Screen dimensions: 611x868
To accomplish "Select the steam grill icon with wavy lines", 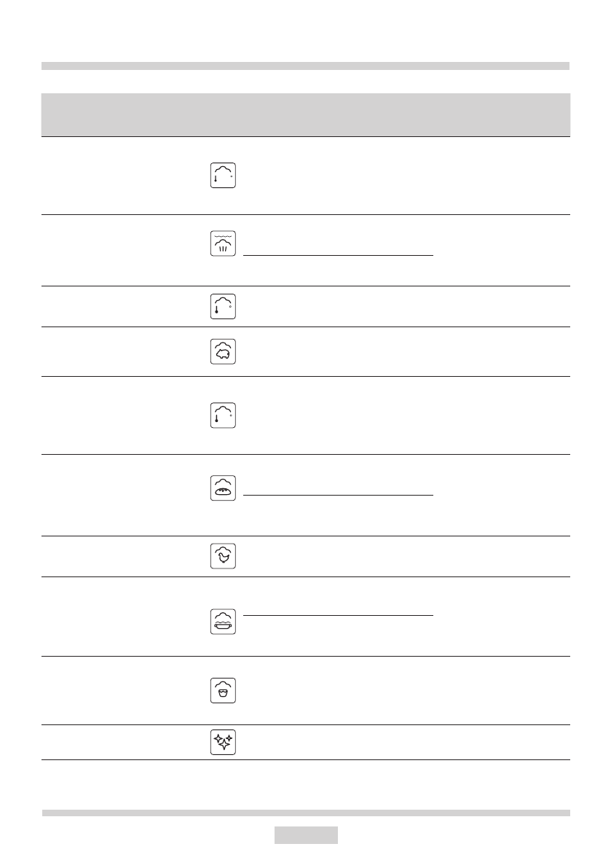I will tap(223, 243).
